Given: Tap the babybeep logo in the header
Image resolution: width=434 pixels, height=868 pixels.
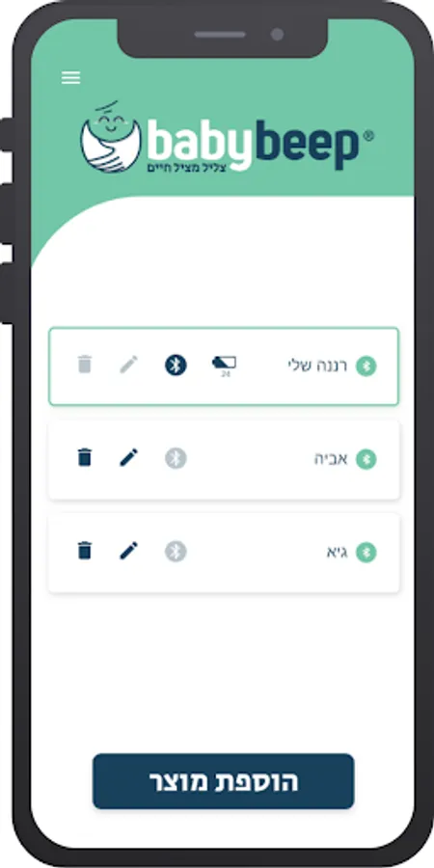Looking at the screenshot, I should pyautogui.click(x=227, y=137).
